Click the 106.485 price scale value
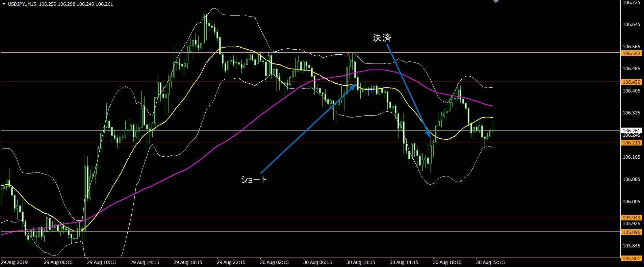Image resolution: width=644 pixels, height=267 pixels. [632, 69]
